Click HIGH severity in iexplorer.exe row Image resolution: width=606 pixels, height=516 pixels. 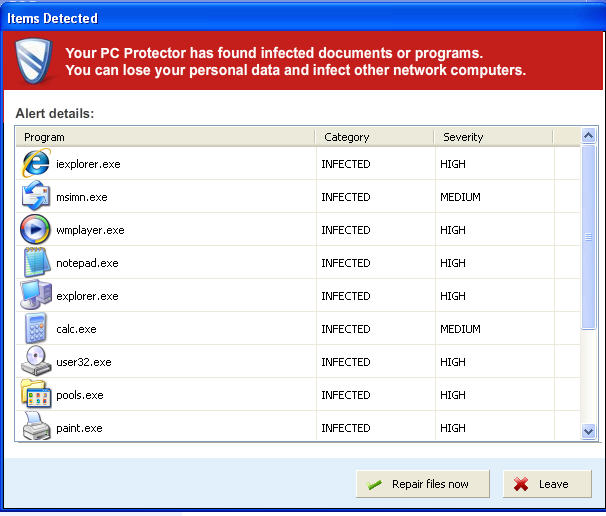453,164
